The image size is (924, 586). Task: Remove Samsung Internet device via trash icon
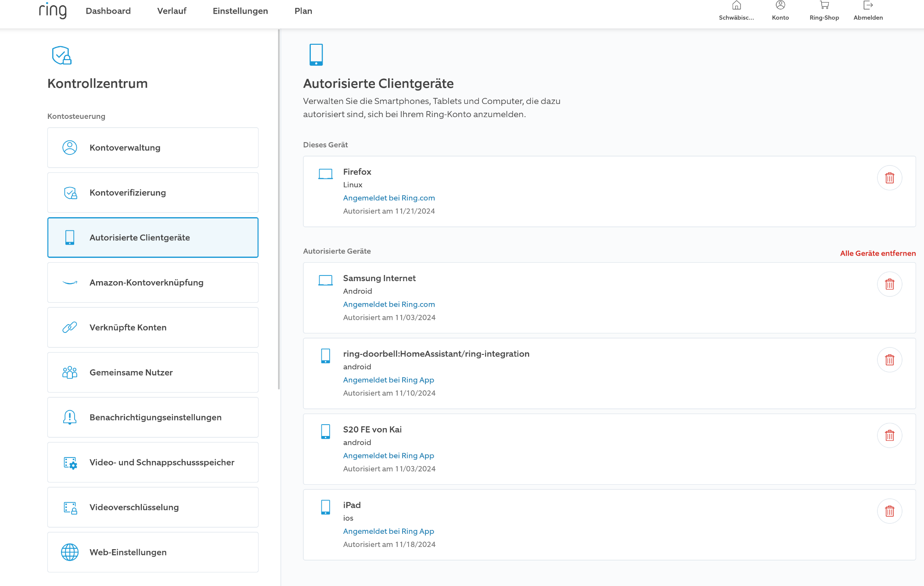tap(889, 285)
